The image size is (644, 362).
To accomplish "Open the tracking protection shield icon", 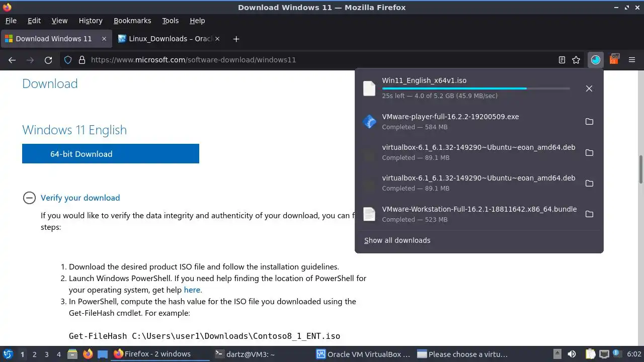I will [x=68, y=60].
